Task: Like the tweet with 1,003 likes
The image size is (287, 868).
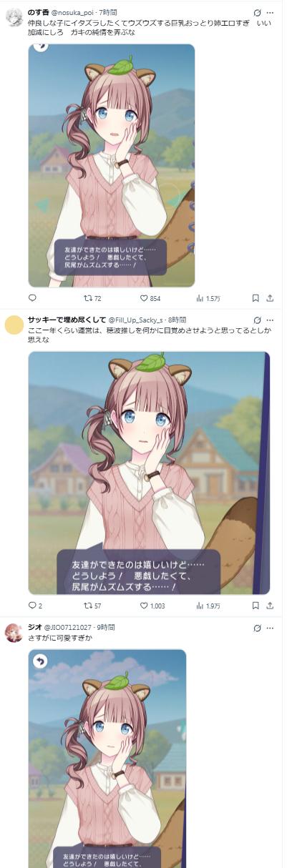Action: [x=152, y=606]
